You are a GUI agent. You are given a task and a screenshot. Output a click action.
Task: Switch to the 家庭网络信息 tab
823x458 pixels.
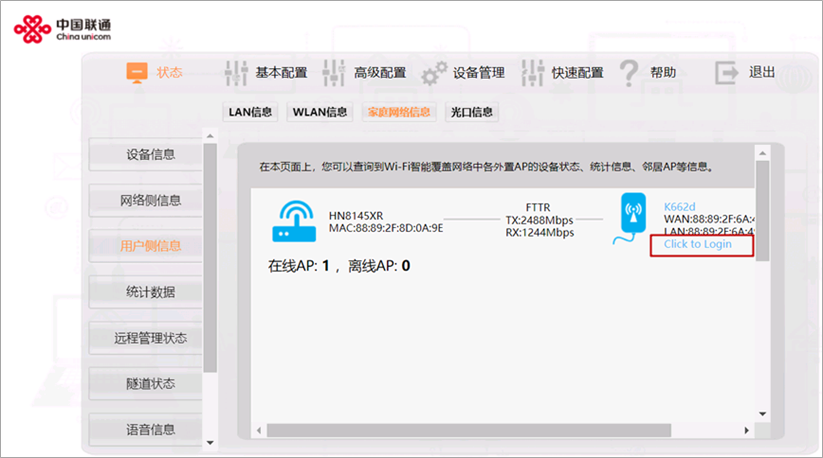coord(399,112)
